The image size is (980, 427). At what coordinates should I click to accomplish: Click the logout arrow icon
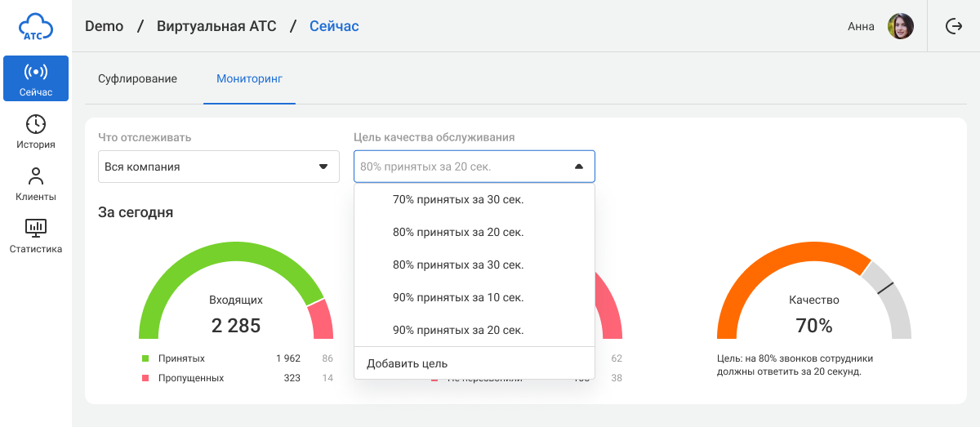[953, 26]
